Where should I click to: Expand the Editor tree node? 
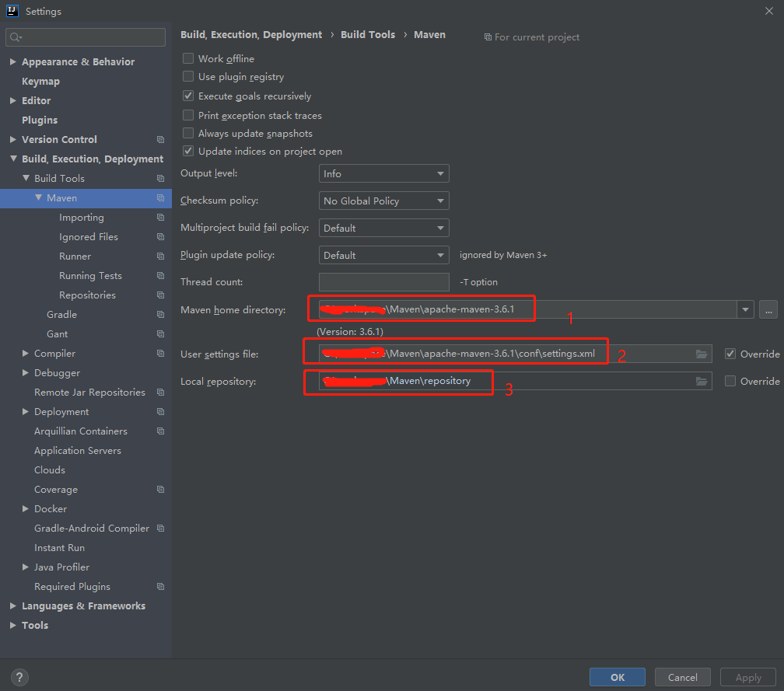(x=13, y=100)
